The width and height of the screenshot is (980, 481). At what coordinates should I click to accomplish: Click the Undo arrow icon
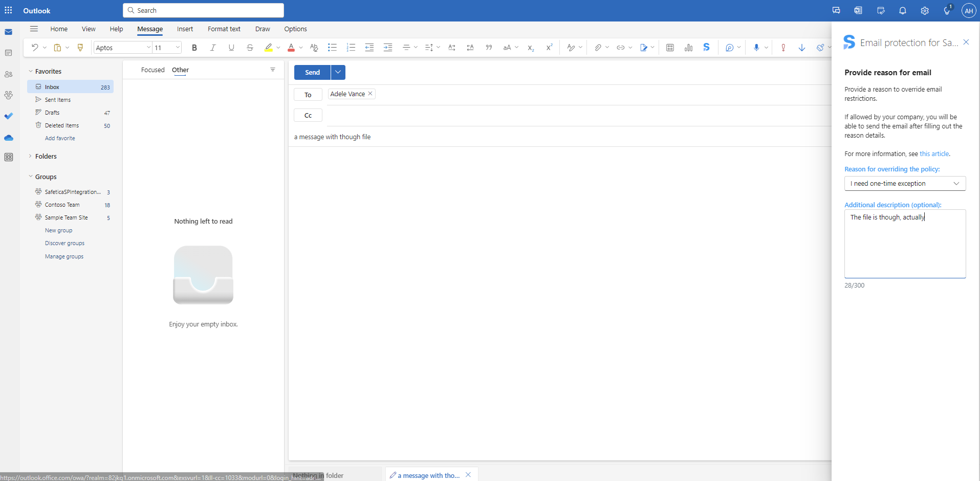[x=34, y=48]
